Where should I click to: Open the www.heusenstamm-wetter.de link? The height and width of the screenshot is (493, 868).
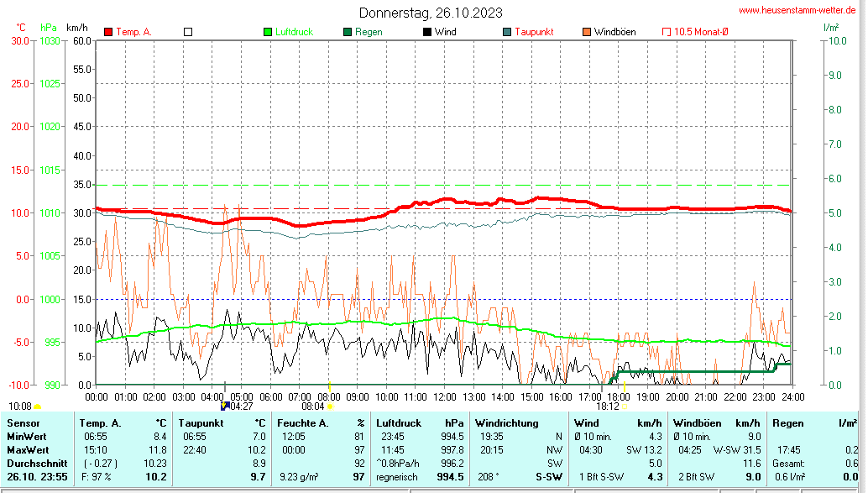[x=797, y=10]
